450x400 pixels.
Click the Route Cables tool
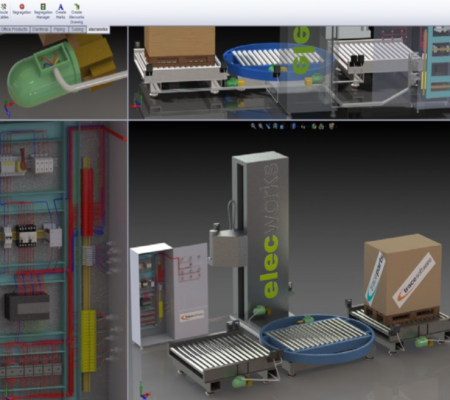(x=4, y=11)
